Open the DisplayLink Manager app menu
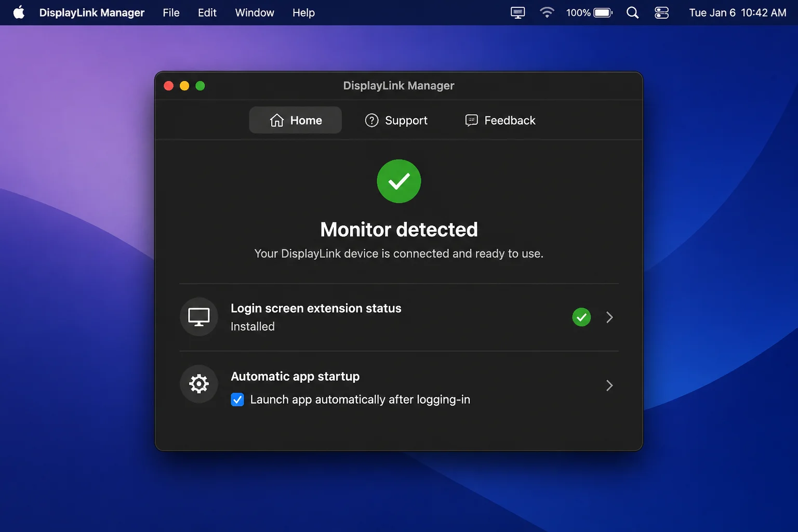This screenshot has height=532, width=798. coord(92,12)
